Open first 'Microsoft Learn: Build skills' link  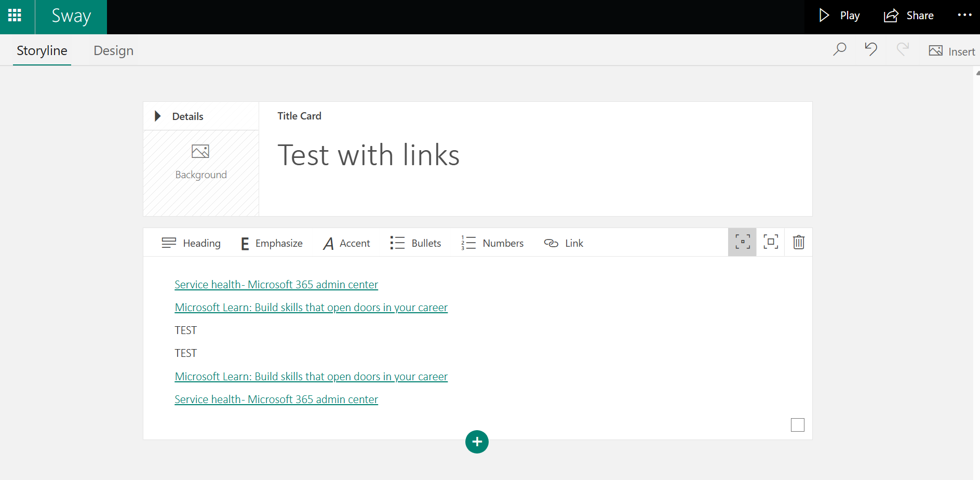click(311, 308)
